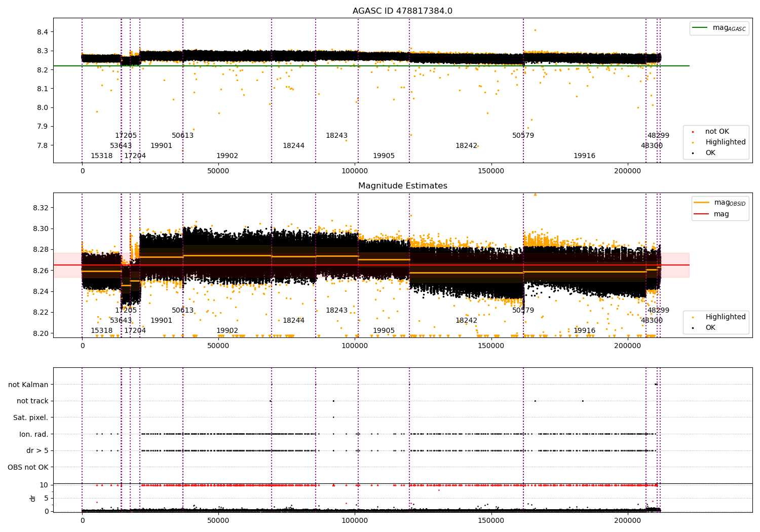The image size is (760, 532).
Task: Click the 150000 x-tick under the bottom panel
Action: point(491,520)
